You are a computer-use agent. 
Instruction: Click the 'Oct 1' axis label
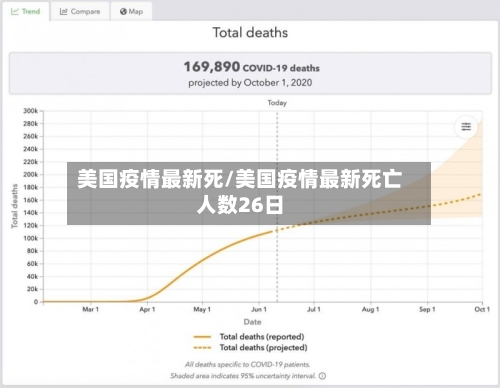tap(482, 310)
